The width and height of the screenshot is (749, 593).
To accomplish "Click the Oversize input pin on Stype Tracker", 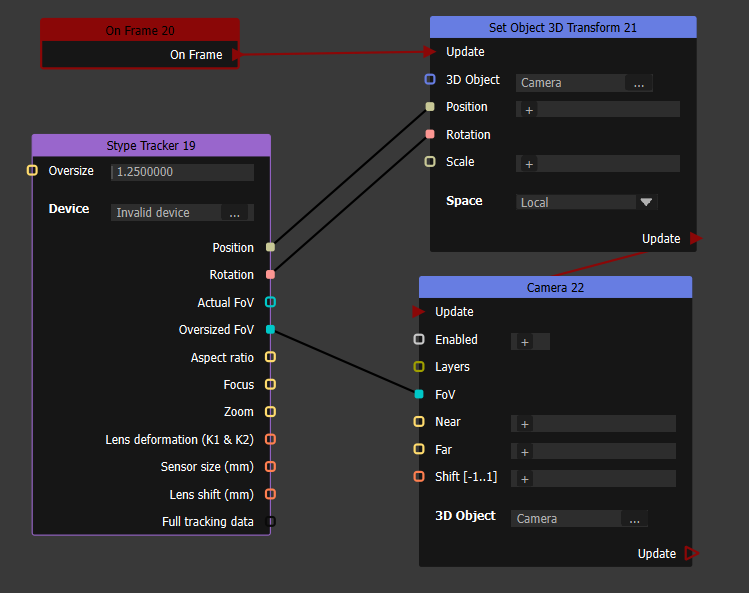I will point(32,171).
